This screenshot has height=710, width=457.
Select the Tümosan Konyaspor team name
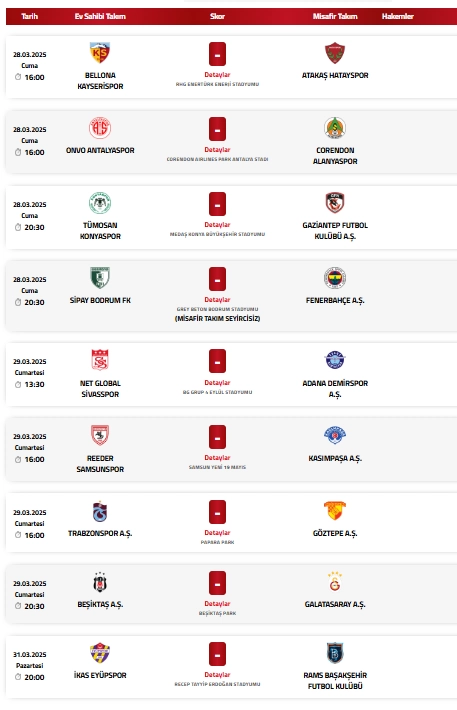[x=100, y=230]
